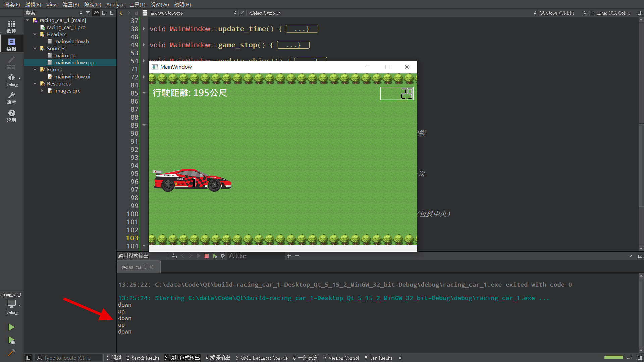
Task: Click the green Run button
Action: (x=11, y=327)
